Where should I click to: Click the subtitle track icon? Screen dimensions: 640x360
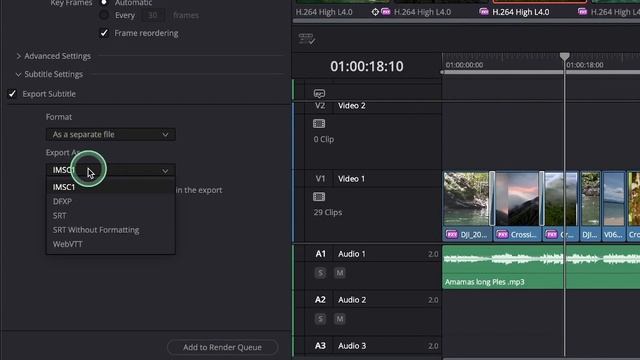point(319,93)
